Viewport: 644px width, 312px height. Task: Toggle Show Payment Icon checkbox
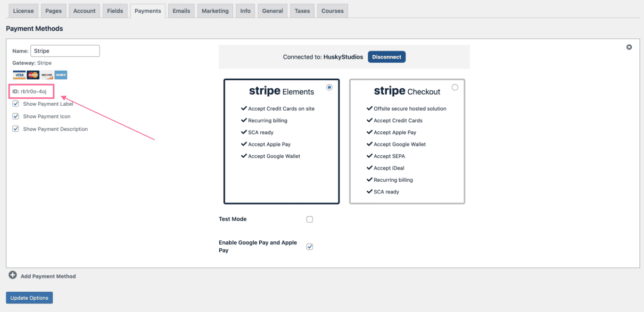coord(15,116)
